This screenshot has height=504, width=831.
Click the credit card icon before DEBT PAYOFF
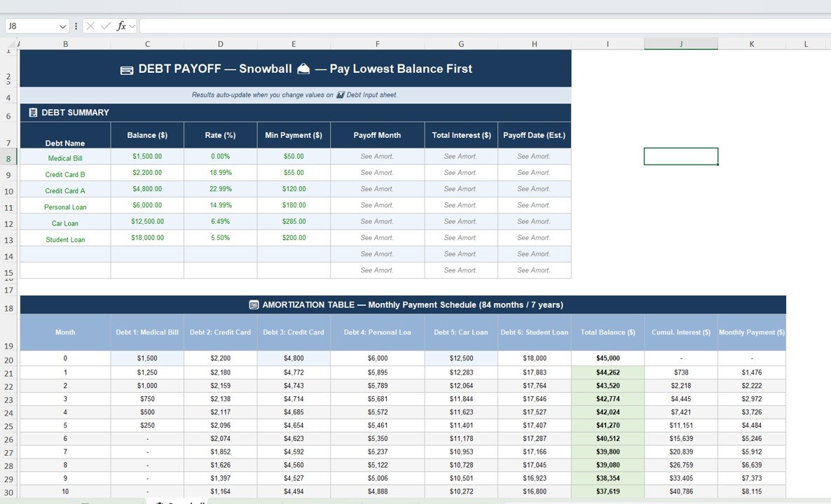click(127, 69)
